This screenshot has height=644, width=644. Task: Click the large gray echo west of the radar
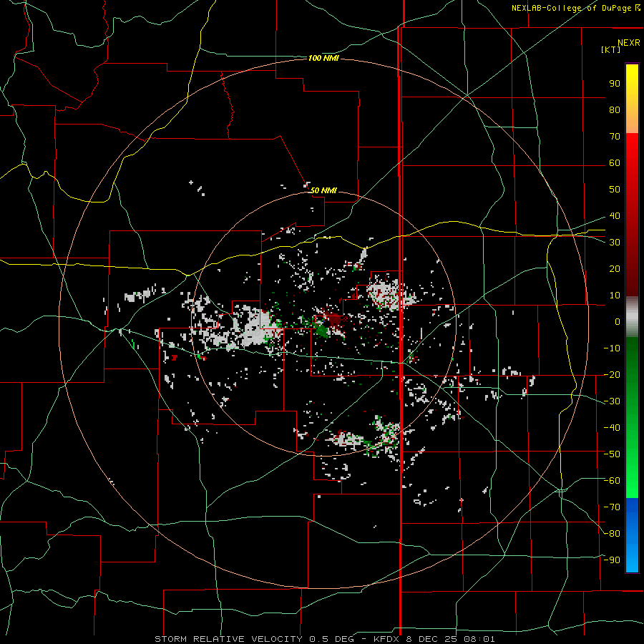(257, 326)
